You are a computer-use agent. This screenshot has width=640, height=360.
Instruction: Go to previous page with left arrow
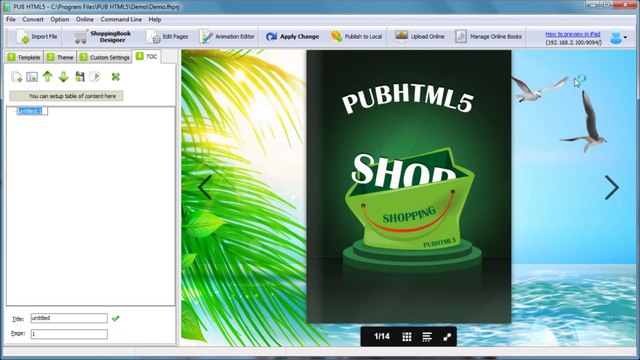(205, 187)
